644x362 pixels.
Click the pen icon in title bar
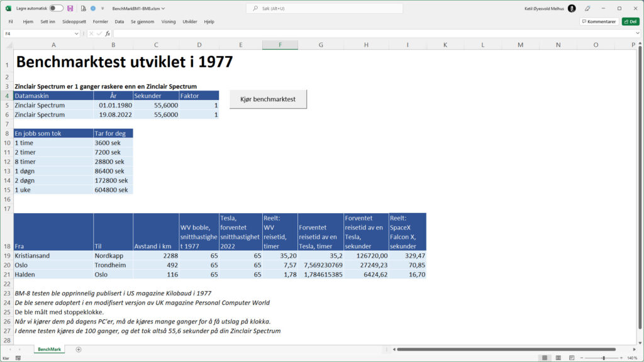[588, 8]
